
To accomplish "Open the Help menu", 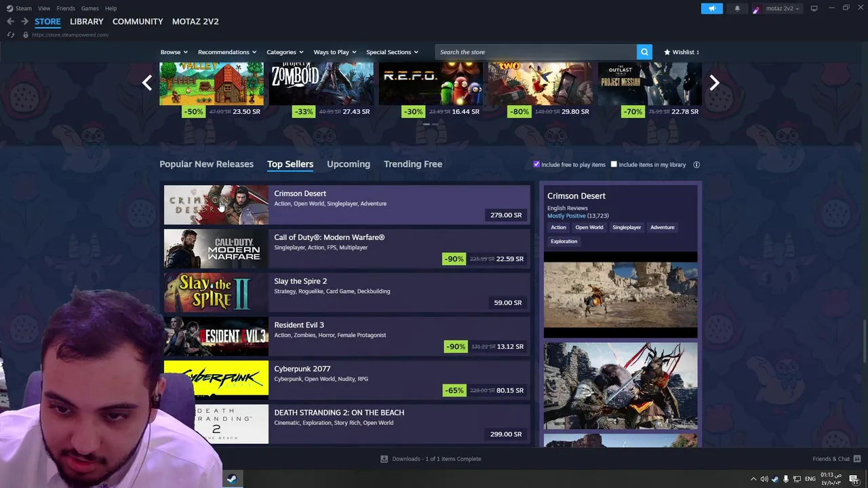I will pyautogui.click(x=111, y=8).
